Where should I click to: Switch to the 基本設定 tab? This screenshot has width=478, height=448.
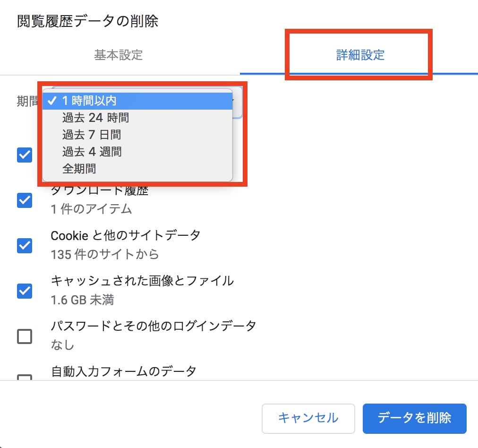118,55
